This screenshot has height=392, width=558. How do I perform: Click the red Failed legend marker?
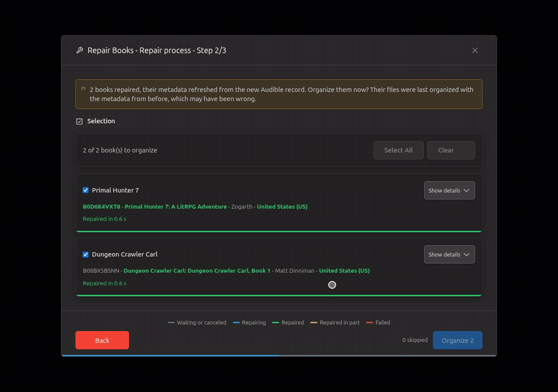[370, 323]
